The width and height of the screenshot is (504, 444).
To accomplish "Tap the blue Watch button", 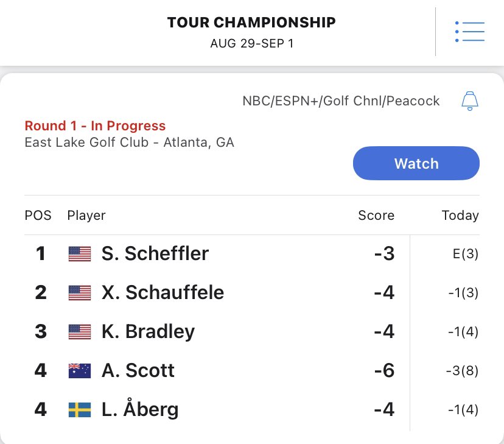I will [416, 163].
